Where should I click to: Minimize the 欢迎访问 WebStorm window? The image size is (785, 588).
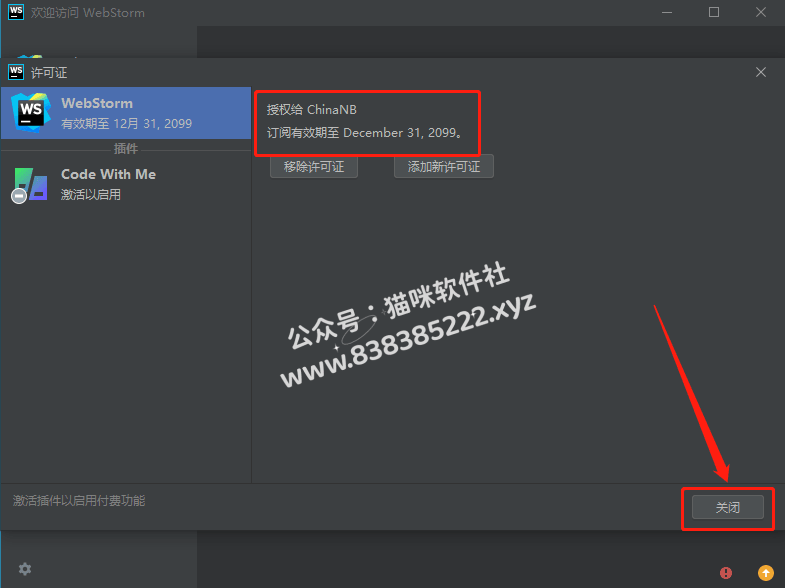(667, 12)
